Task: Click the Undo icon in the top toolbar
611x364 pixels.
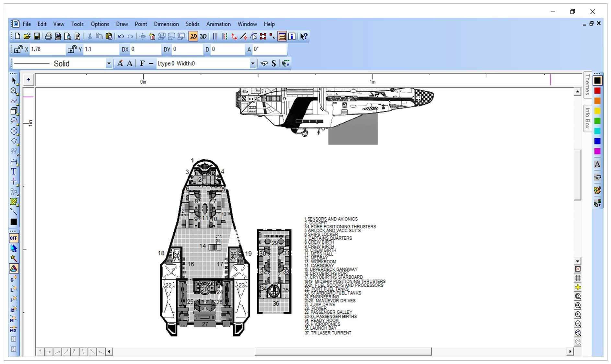Action: tap(121, 36)
